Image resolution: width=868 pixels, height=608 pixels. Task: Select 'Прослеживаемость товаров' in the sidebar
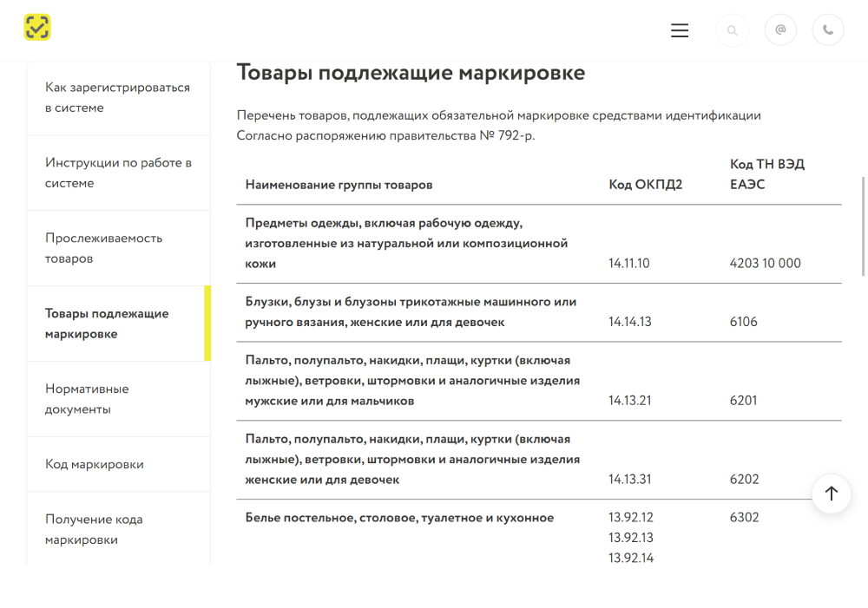[104, 248]
